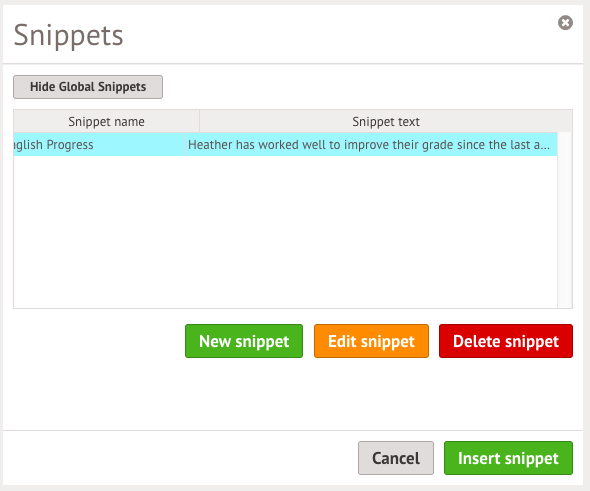This screenshot has height=491, width=590.
Task: Select the 'Heather has worked well' snippet text
Action: click(x=371, y=144)
